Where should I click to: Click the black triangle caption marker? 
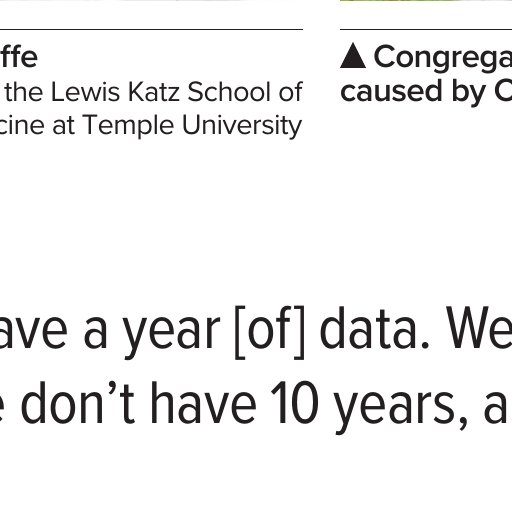(353, 57)
